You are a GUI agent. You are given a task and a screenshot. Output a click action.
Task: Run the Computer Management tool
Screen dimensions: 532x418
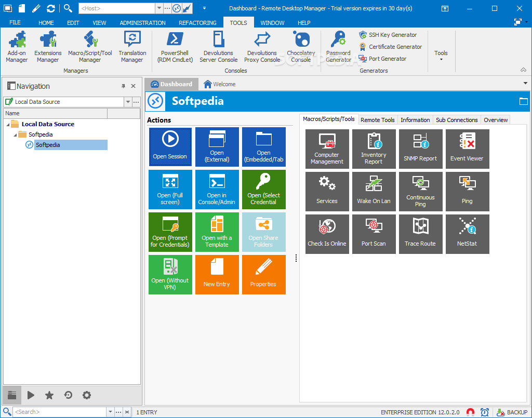coord(327,149)
